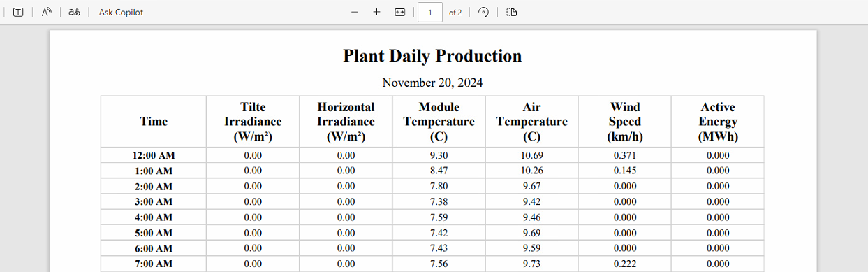
Task: Click wind speed value 0.371
Action: (625, 155)
